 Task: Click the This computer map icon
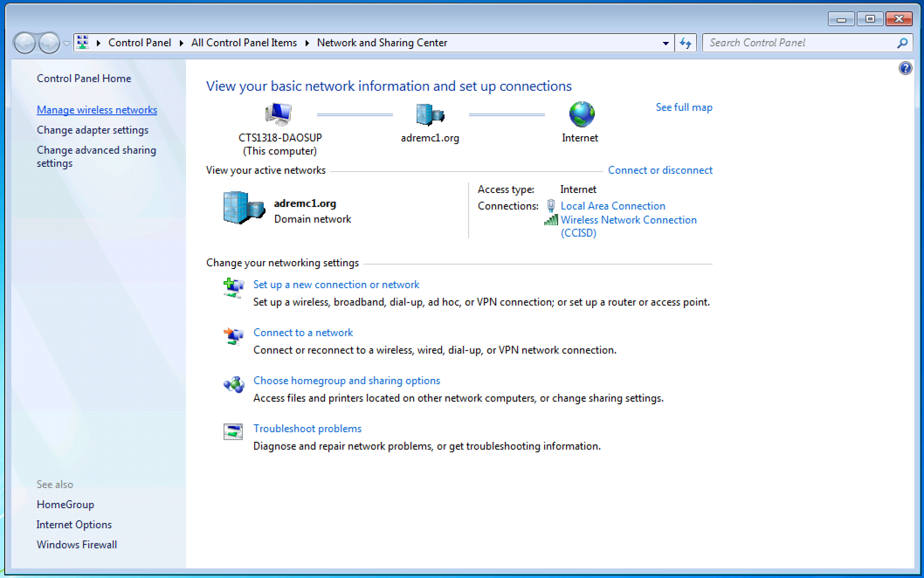(x=278, y=114)
